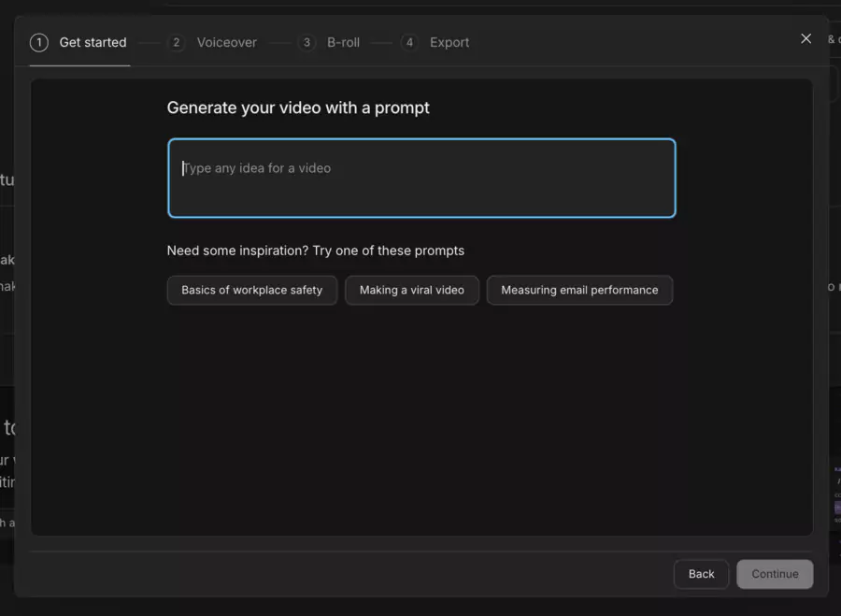
Task: Navigate to the Export step
Action: pos(449,42)
